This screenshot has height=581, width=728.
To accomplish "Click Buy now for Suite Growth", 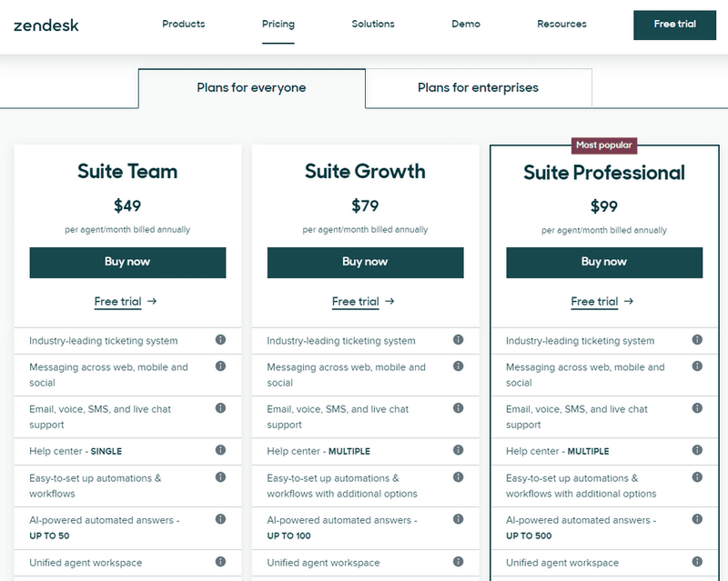I will pos(365,262).
